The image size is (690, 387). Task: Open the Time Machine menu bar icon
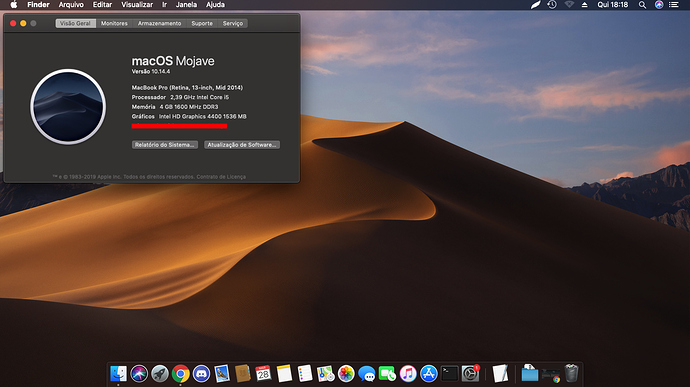click(x=552, y=5)
